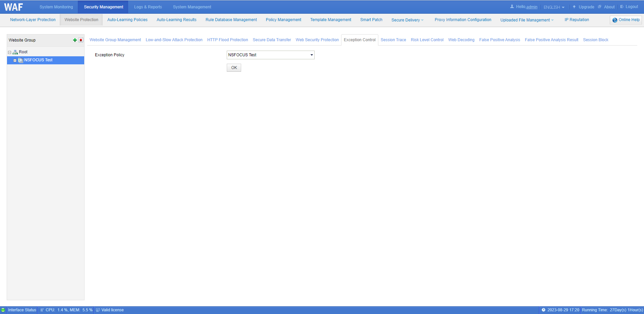Click the Logout icon in header
The image size is (644, 314).
point(622,7)
